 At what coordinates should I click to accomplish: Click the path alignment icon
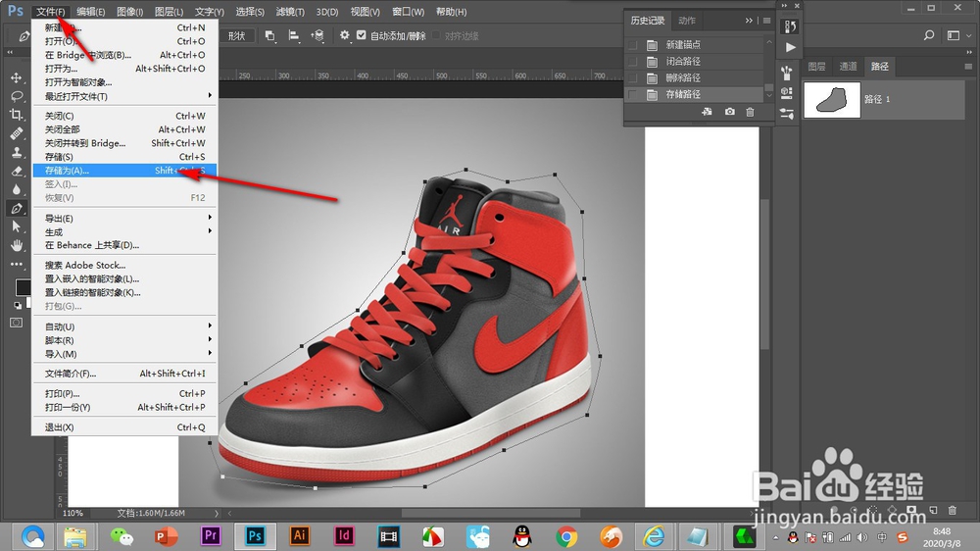[x=294, y=35]
